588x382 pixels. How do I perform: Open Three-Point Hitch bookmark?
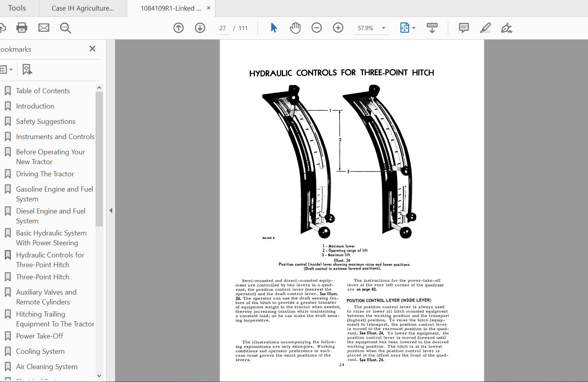pos(43,277)
